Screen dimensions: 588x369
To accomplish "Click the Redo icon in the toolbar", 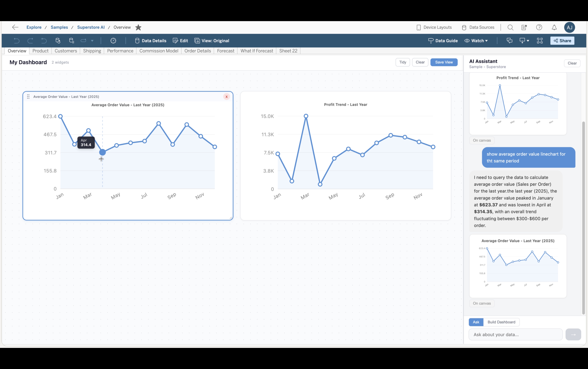I will click(30, 41).
